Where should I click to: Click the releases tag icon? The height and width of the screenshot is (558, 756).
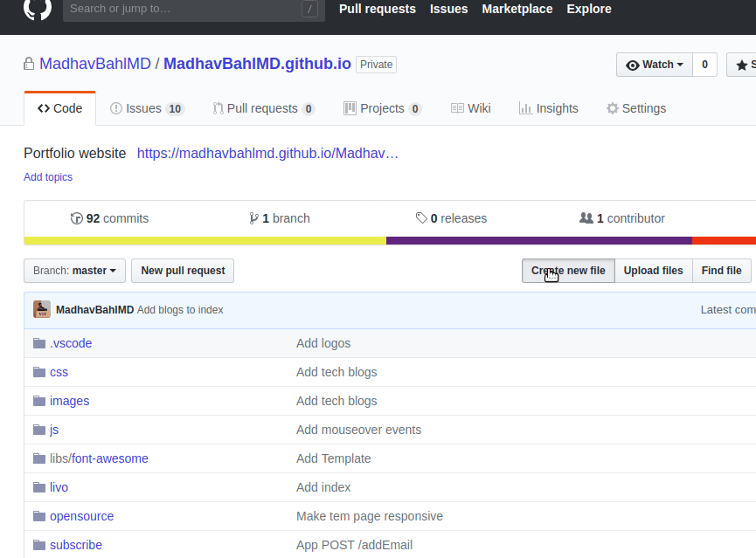(x=421, y=218)
